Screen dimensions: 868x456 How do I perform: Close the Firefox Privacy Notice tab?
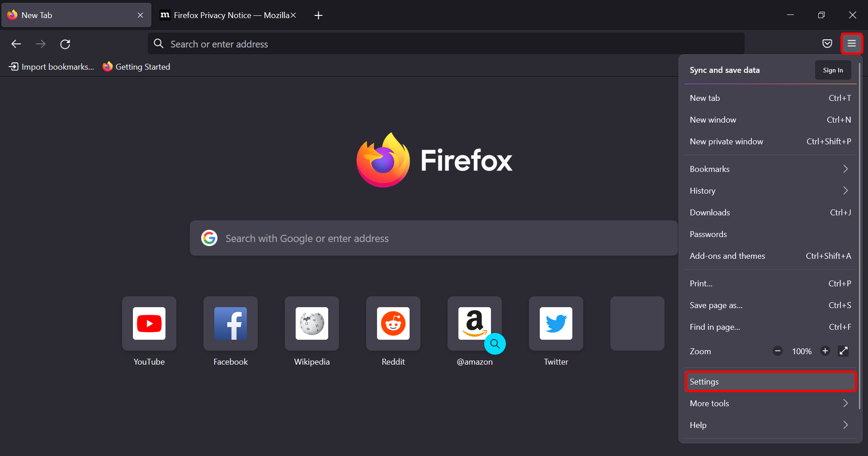coord(293,15)
